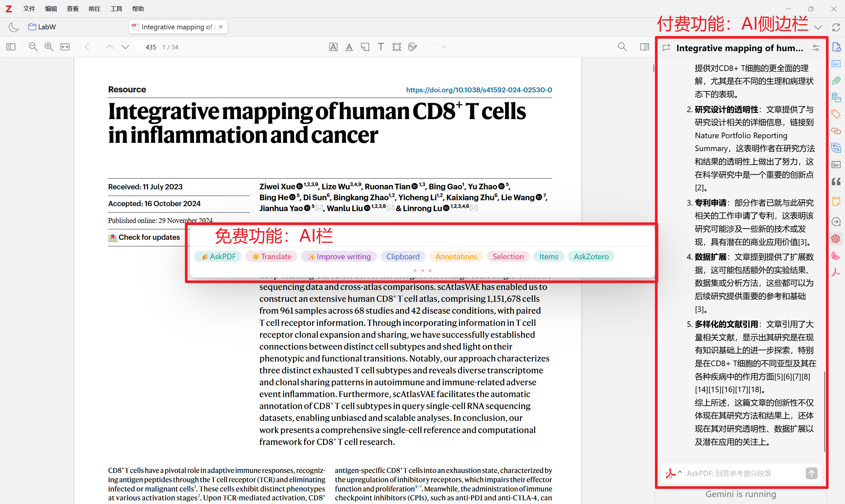This screenshot has width=845, height=504.
Task: Expand the tab list chevron
Action: [x=818, y=27]
